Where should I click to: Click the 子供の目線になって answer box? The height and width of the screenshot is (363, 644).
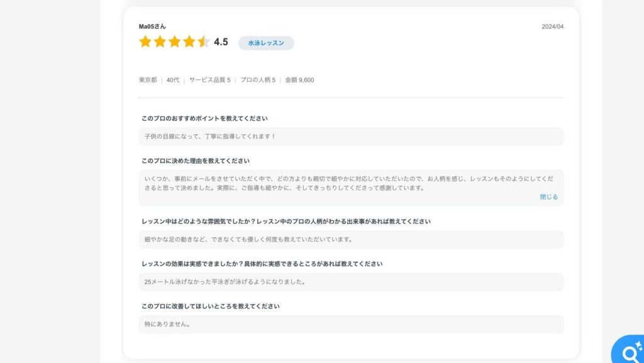point(351,137)
